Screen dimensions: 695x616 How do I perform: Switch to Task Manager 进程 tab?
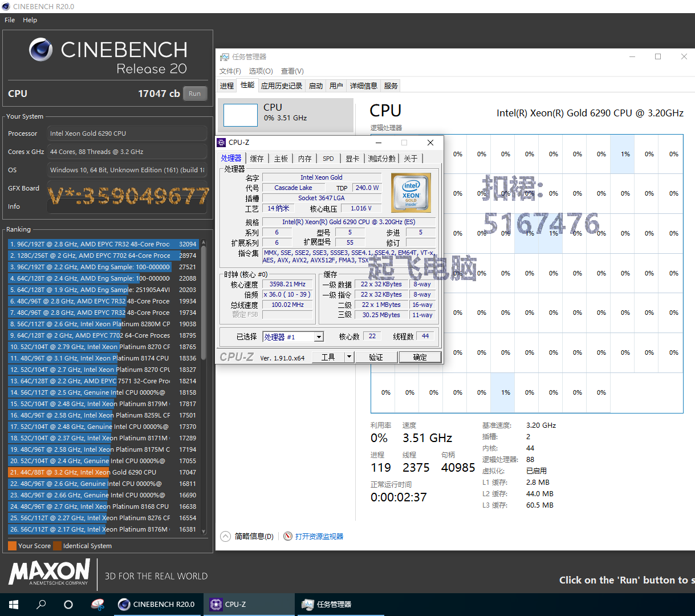(x=227, y=86)
